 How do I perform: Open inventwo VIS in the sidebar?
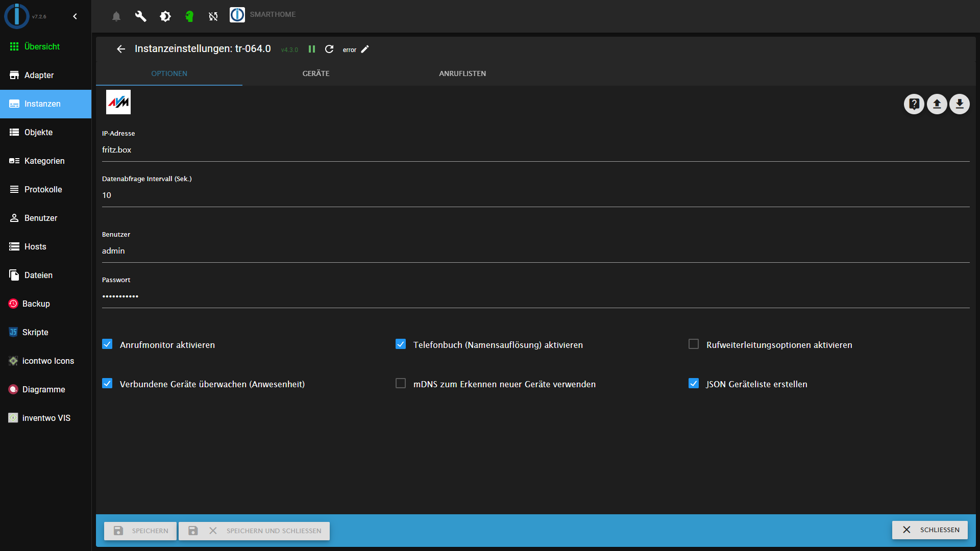coord(45,418)
